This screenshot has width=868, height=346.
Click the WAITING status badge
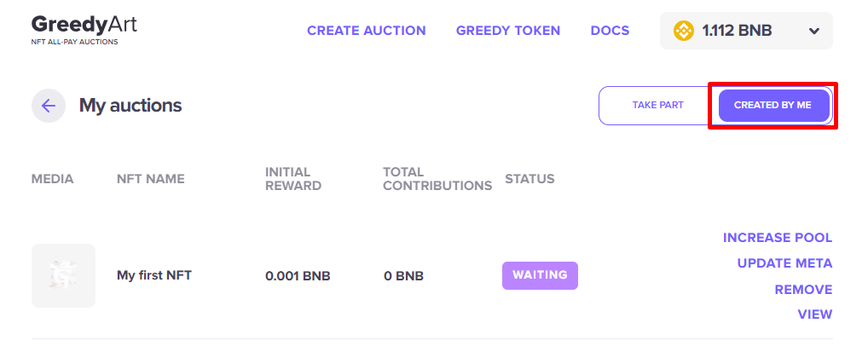pyautogui.click(x=540, y=275)
